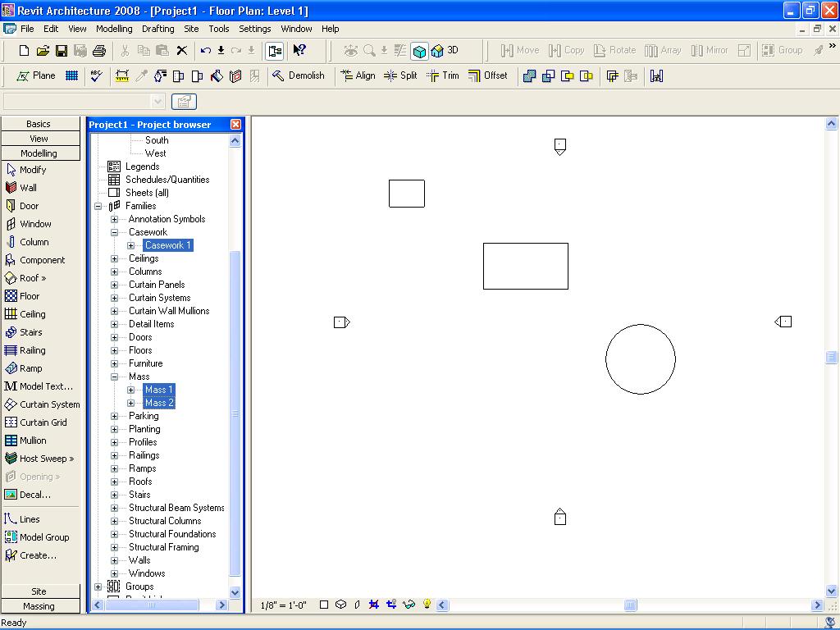Open the Settings menu

[x=254, y=29]
